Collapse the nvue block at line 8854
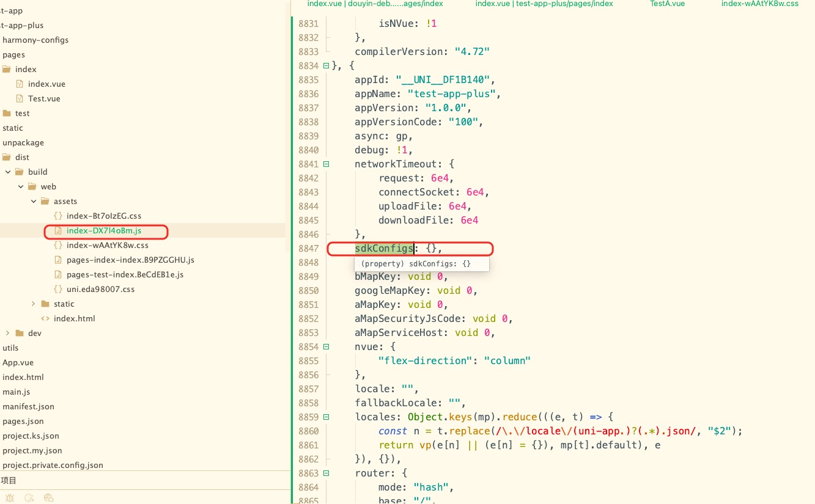 coord(326,347)
